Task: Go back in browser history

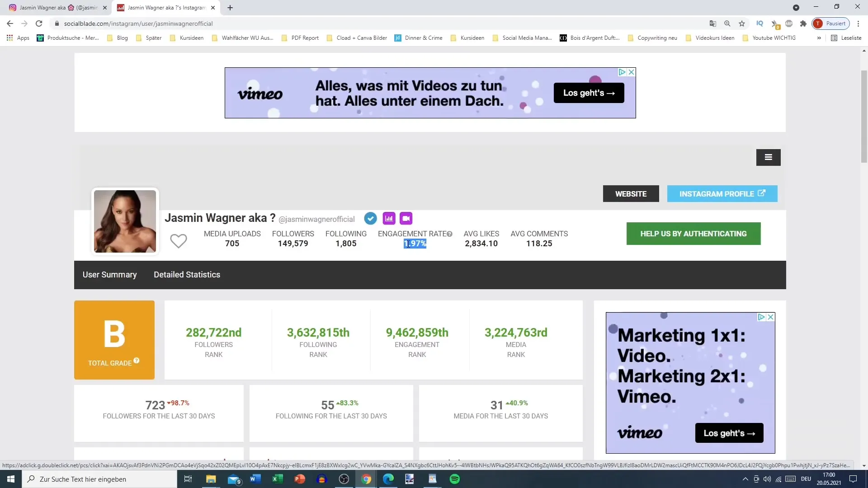Action: [x=10, y=23]
